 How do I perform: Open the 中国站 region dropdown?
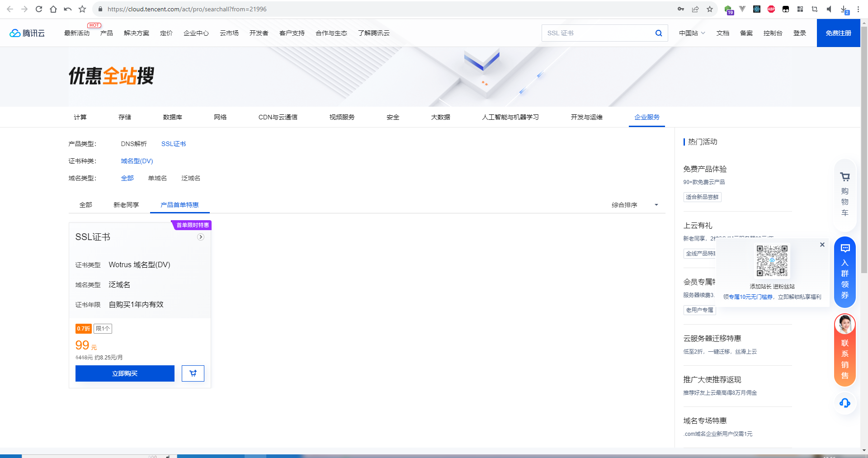point(692,33)
